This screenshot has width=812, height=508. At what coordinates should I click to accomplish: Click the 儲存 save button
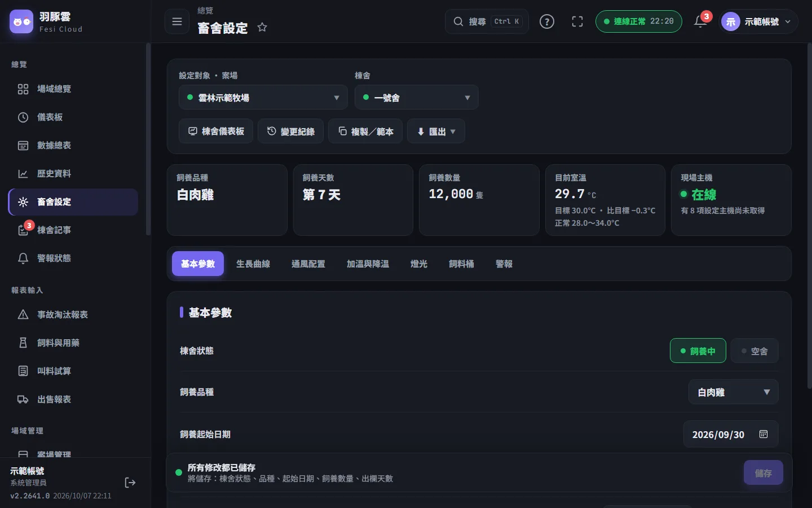click(x=764, y=473)
